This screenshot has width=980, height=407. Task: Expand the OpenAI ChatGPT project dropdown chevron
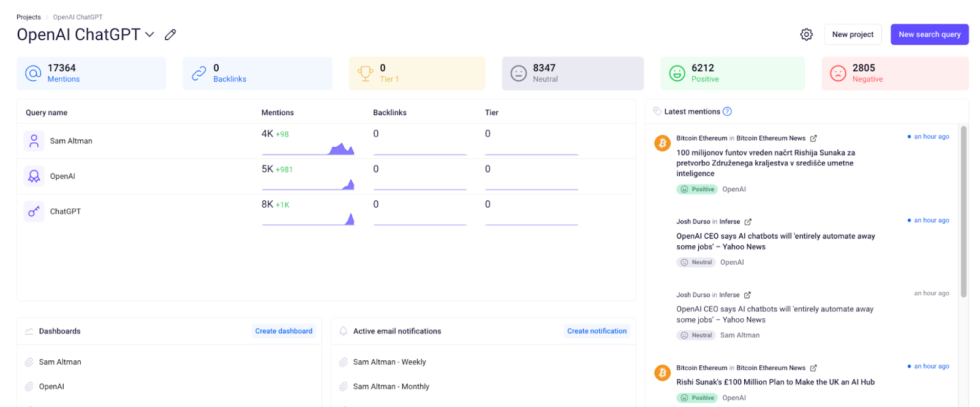point(149,35)
